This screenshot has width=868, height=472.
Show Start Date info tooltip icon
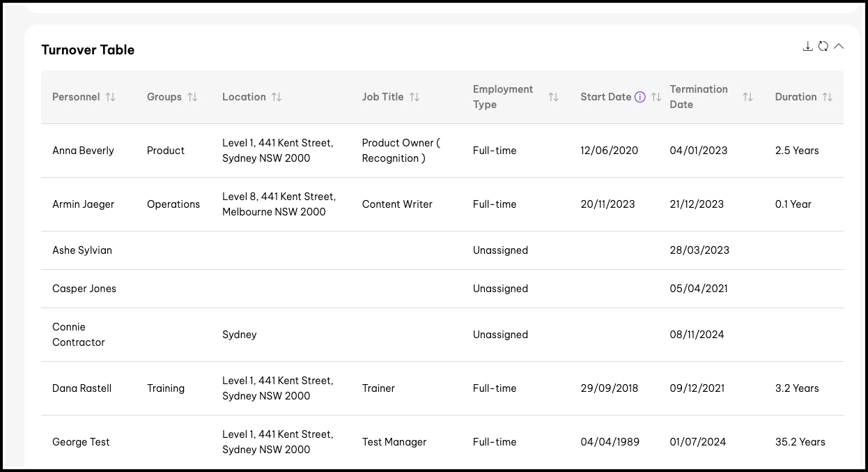tap(640, 97)
